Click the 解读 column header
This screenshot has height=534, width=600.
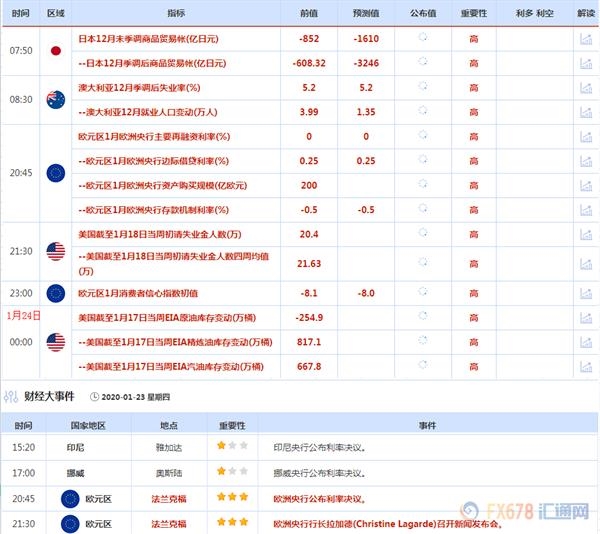tap(585, 14)
